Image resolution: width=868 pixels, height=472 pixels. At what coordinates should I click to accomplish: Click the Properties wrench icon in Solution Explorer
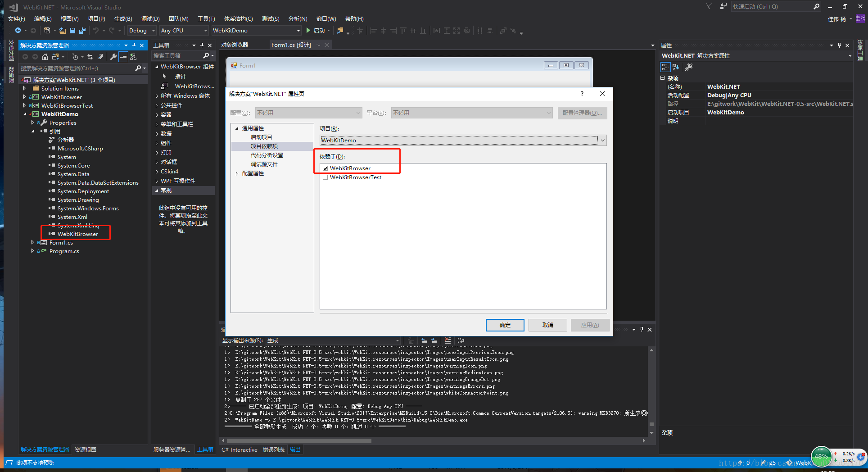[113, 57]
